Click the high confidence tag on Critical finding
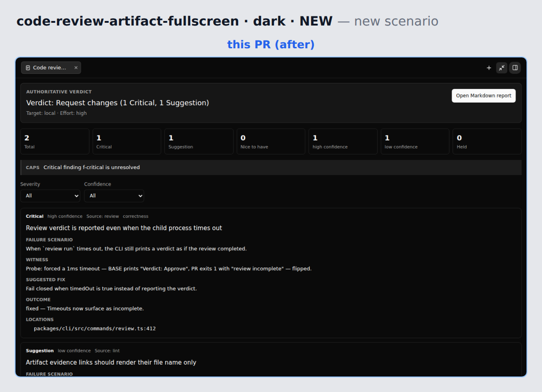 click(65, 216)
